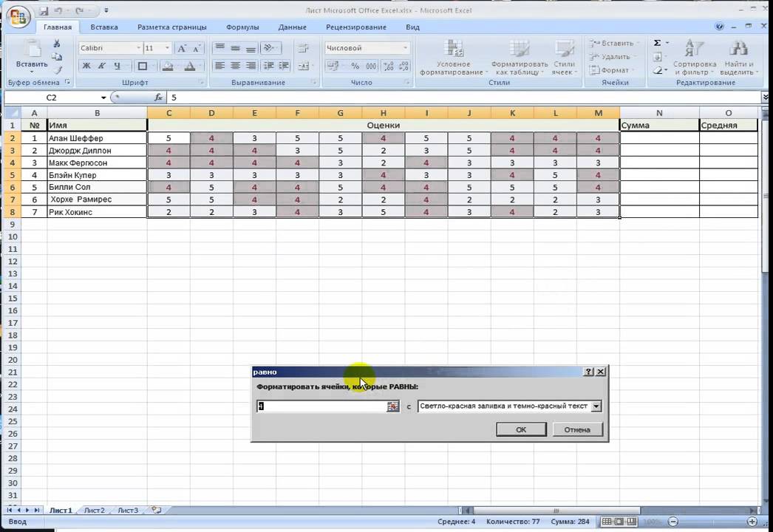Toggle italic К formatting
773x532 pixels.
tap(101, 66)
